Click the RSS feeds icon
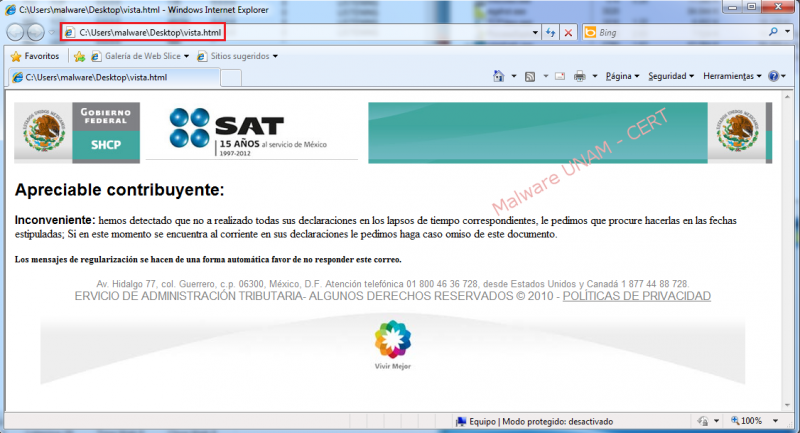Image resolution: width=800 pixels, height=433 pixels. click(530, 76)
